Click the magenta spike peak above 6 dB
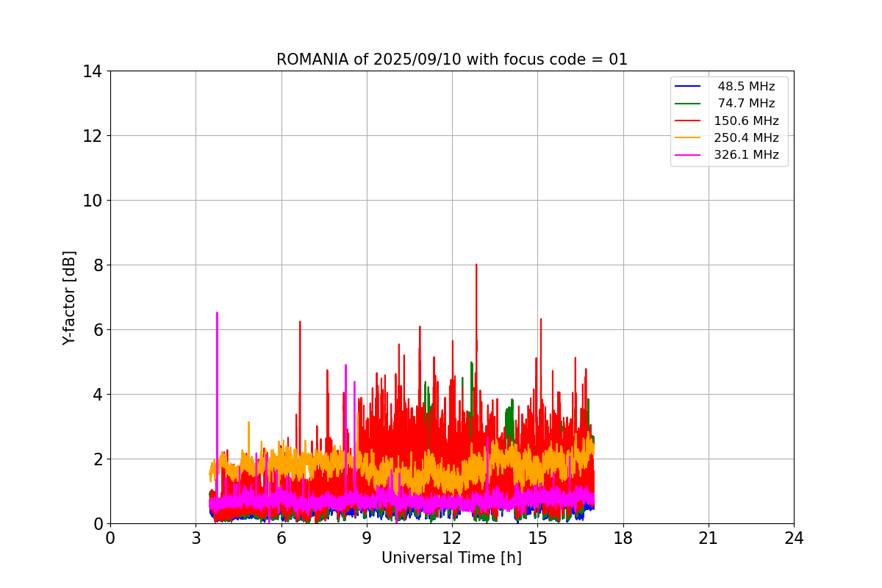The height and width of the screenshot is (588, 882). [217, 313]
